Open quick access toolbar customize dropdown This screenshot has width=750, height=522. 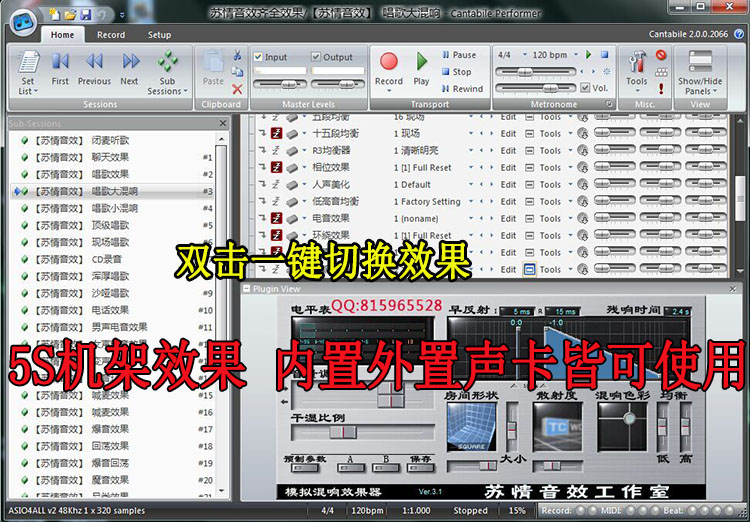tap(122, 15)
